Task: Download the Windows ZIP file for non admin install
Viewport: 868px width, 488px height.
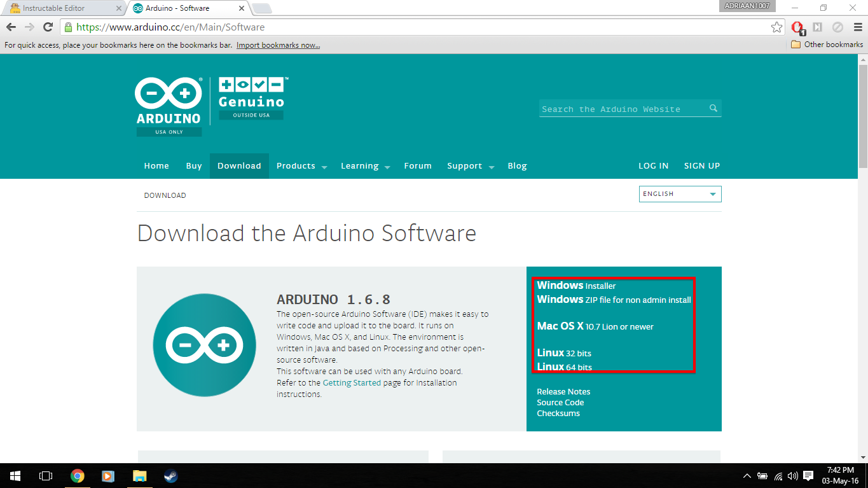Action: pyautogui.click(x=614, y=300)
